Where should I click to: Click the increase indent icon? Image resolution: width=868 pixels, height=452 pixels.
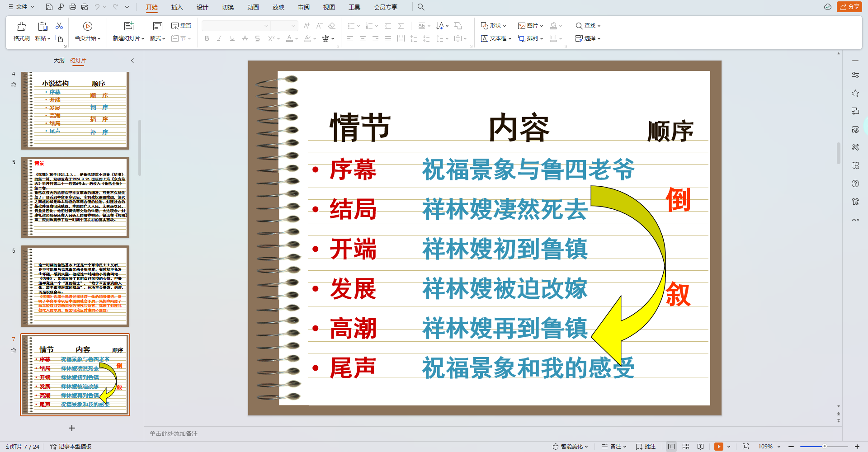(401, 26)
